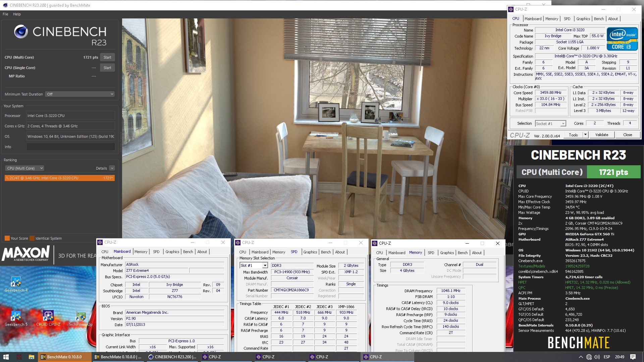
Task: Show hidden system tray icons
Action: (x=581, y=357)
